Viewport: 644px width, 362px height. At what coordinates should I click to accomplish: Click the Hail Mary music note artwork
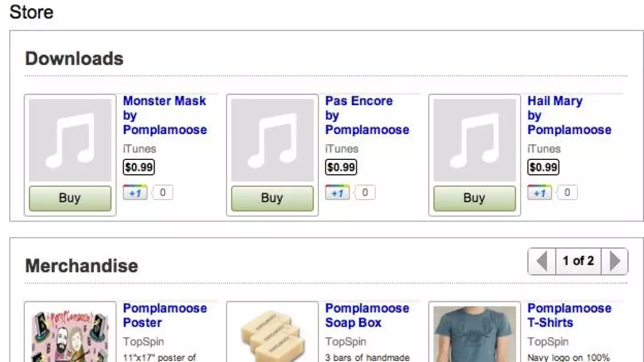[x=474, y=141]
